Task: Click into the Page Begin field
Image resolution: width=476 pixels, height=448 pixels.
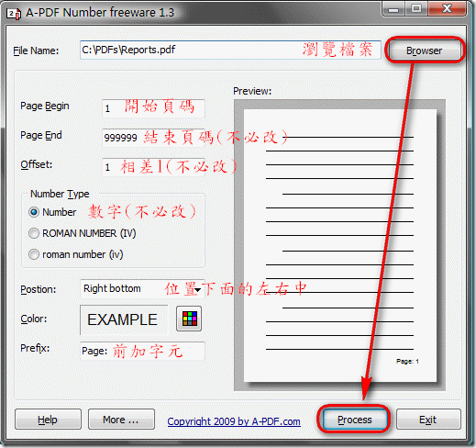Action: 153,108
